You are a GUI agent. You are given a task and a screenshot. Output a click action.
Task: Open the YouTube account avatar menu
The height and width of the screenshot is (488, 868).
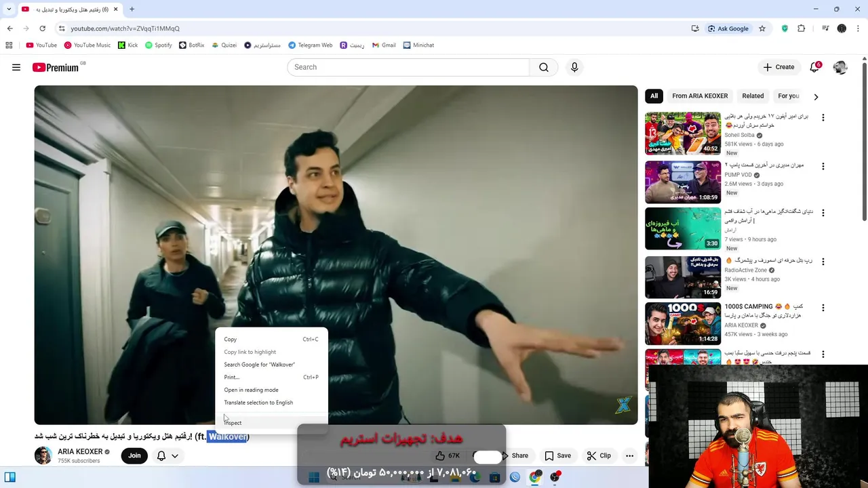(840, 67)
